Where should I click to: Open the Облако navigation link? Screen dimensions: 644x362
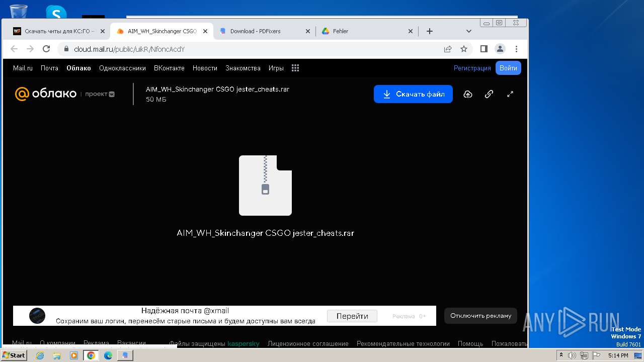[78, 68]
